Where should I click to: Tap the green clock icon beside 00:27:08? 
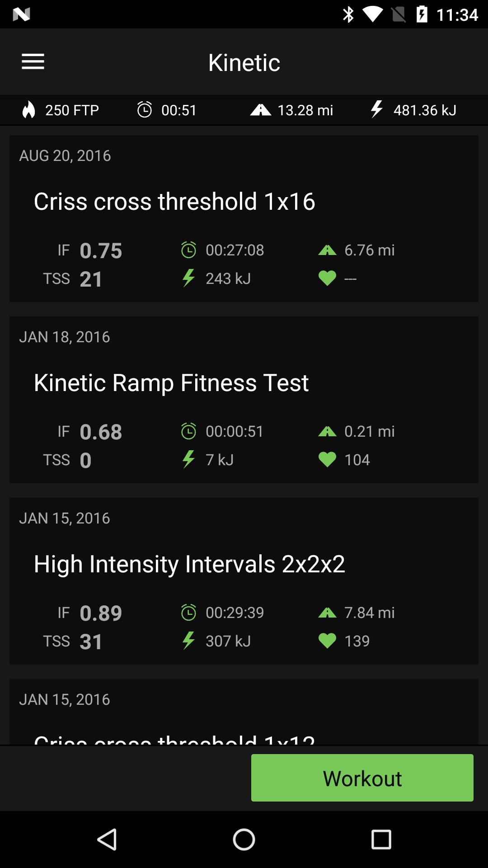point(188,250)
